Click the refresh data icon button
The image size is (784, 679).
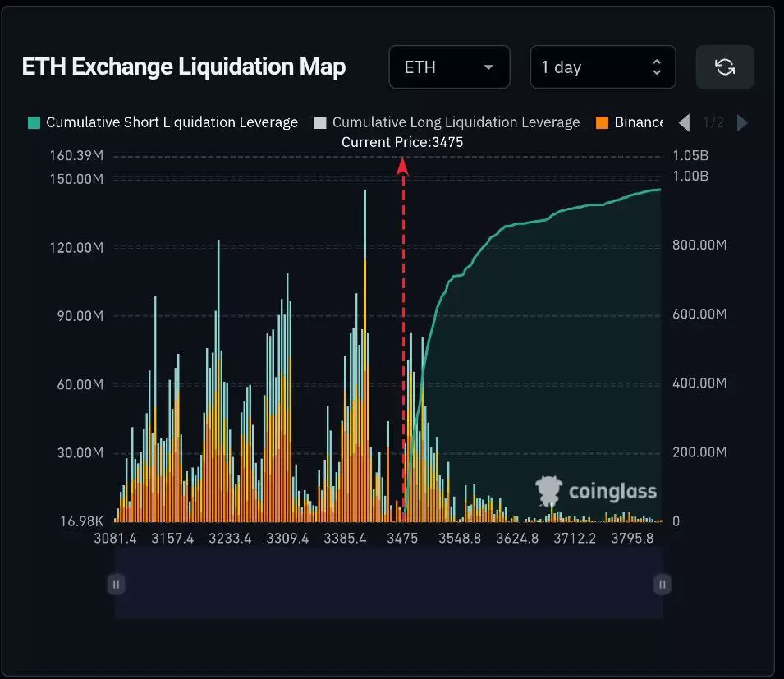(x=725, y=67)
